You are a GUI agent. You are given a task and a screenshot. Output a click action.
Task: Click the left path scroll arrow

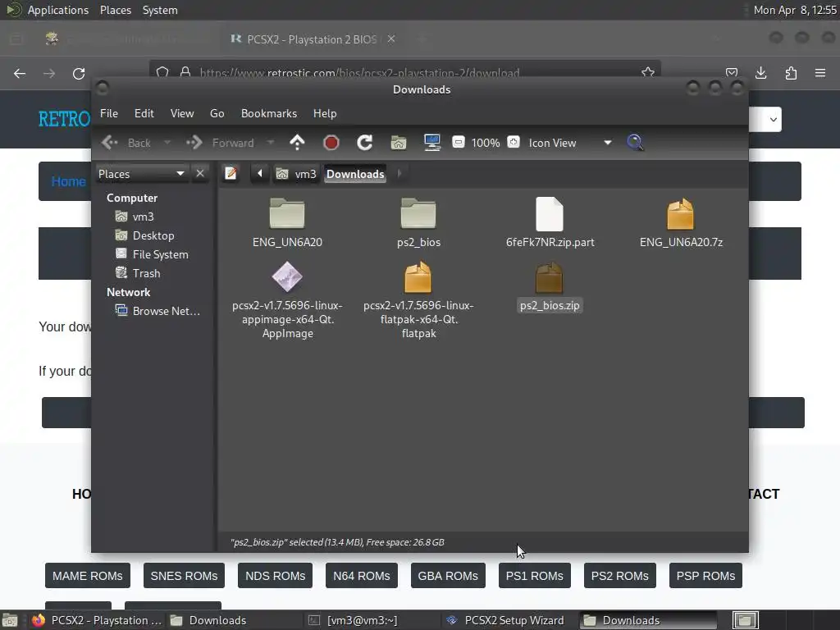(x=260, y=174)
